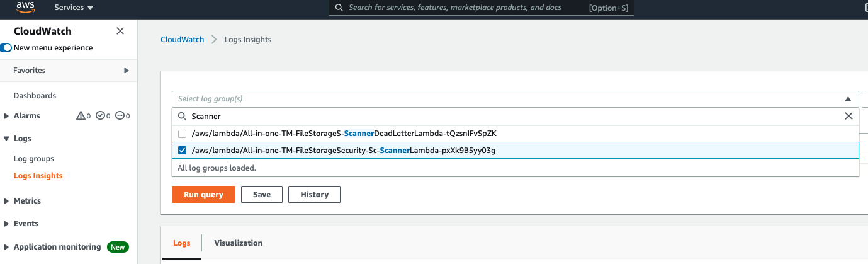Click the OK alarms checkmark icon
This screenshot has width=868, height=264.
(x=100, y=116)
